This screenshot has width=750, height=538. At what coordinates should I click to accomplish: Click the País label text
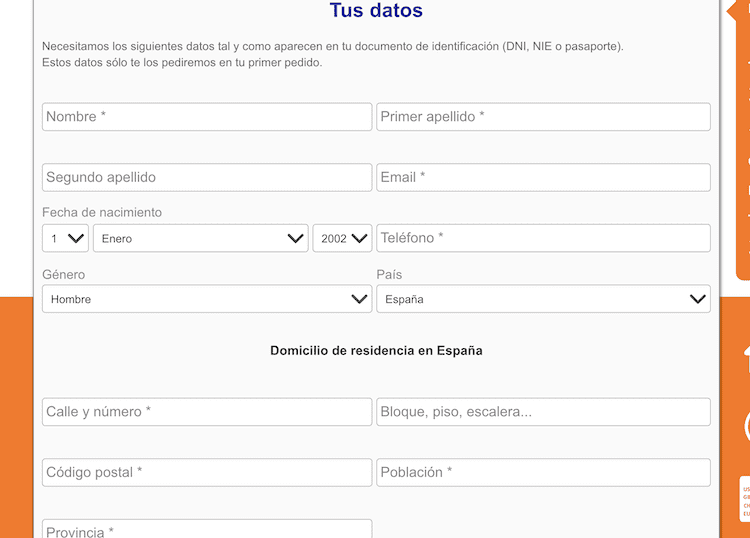point(389,274)
